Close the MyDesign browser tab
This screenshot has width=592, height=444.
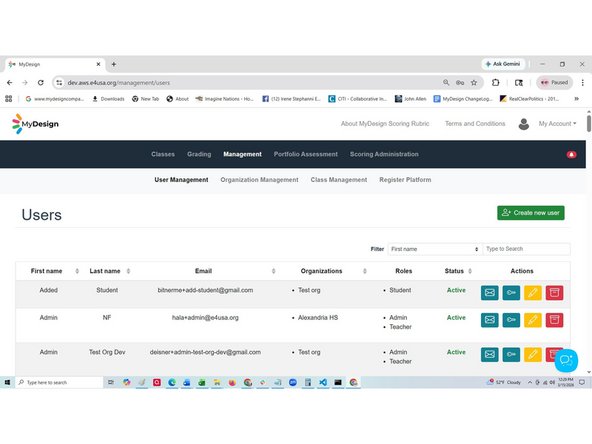(98, 64)
